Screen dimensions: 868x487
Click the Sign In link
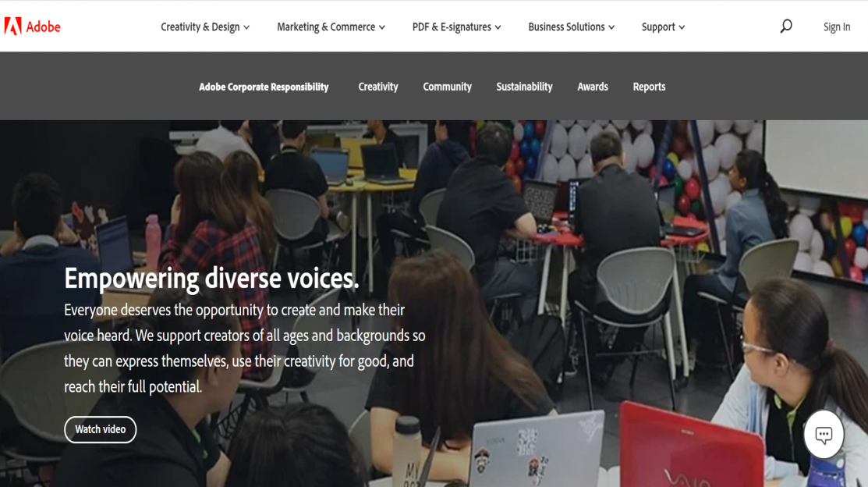pyautogui.click(x=837, y=27)
